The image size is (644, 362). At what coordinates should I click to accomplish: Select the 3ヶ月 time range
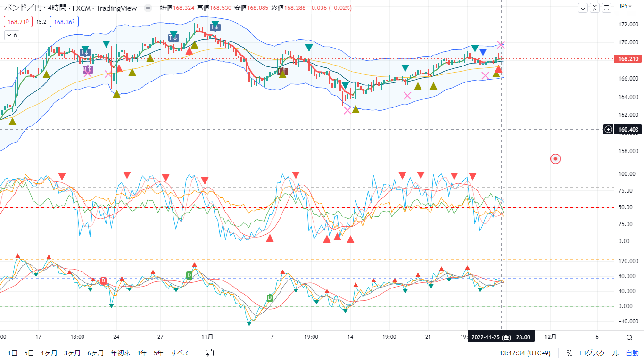pos(72,353)
